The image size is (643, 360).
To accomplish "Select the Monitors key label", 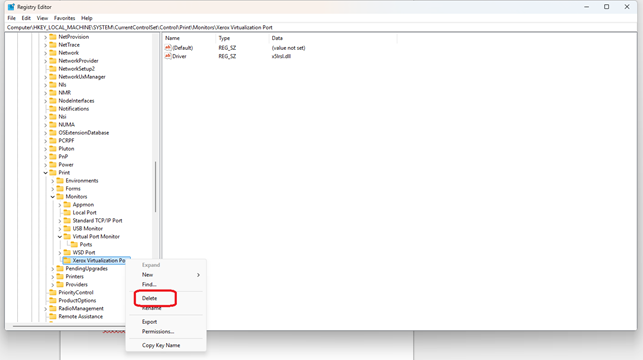I will pyautogui.click(x=76, y=197).
